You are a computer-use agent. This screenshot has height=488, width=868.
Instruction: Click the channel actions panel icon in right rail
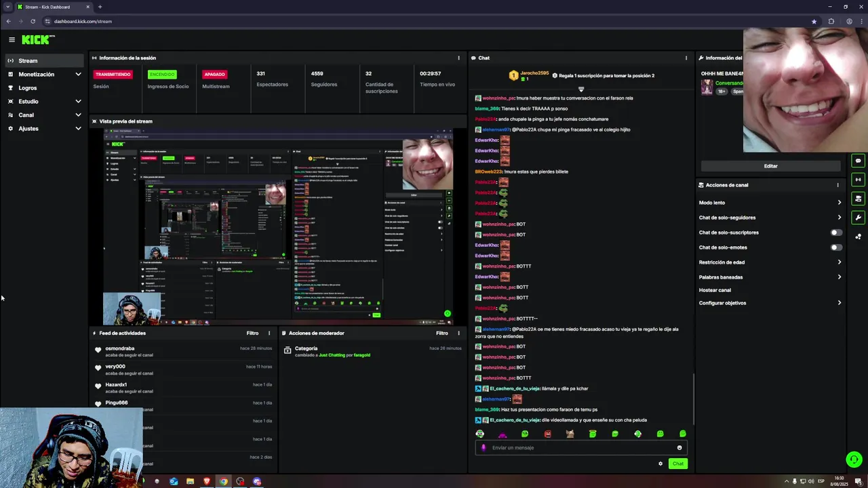pos(858,199)
